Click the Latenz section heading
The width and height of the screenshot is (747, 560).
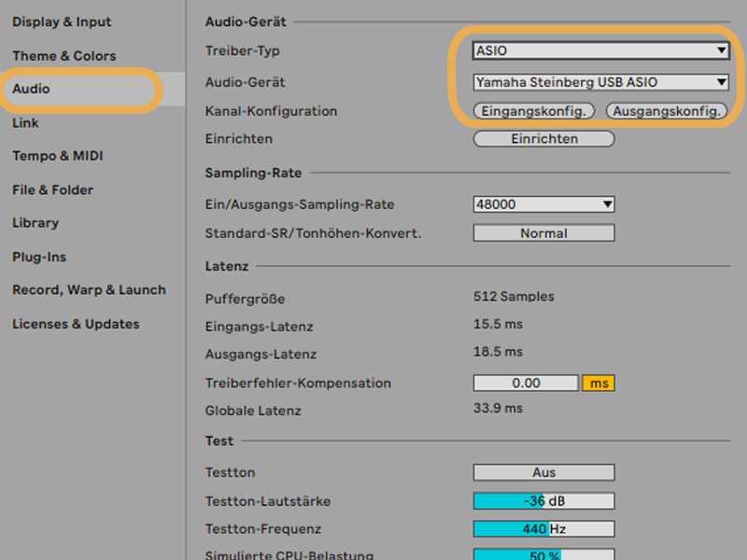pyautogui.click(x=227, y=266)
